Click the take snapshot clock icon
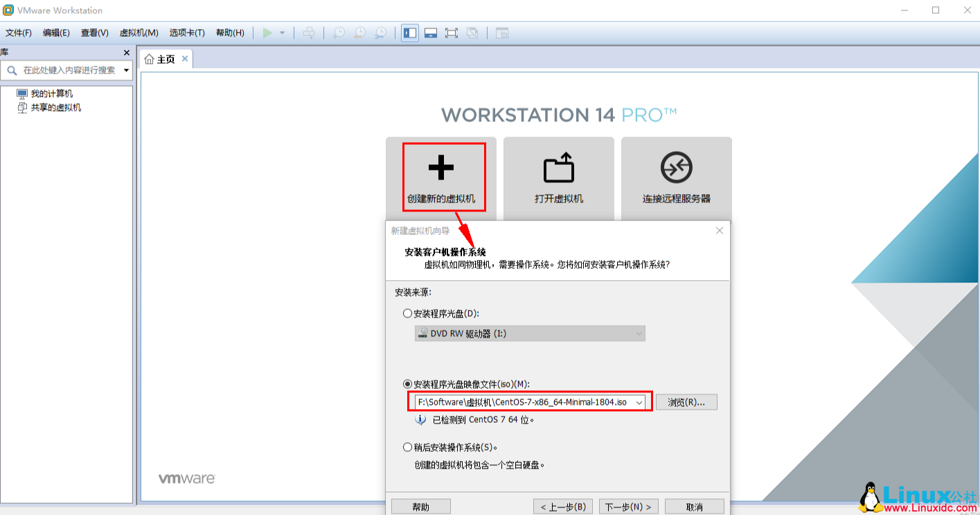Screen dimensions: 980x515 (x=339, y=33)
